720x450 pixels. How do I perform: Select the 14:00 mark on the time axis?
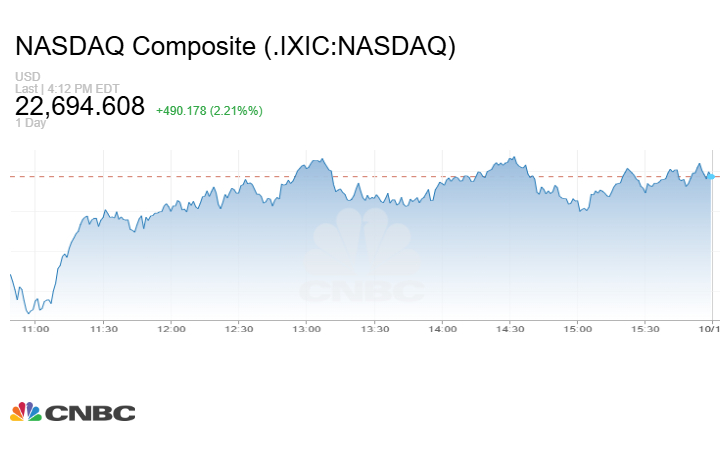pos(442,328)
